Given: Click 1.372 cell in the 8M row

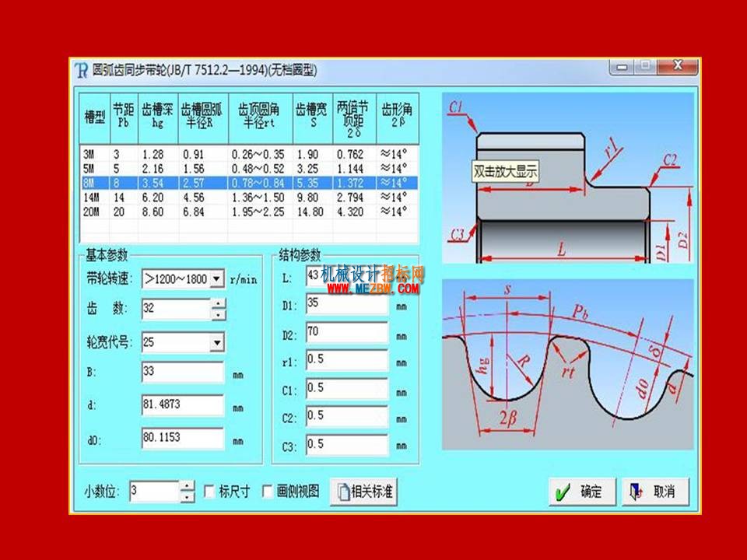Looking at the screenshot, I should pos(350,183).
